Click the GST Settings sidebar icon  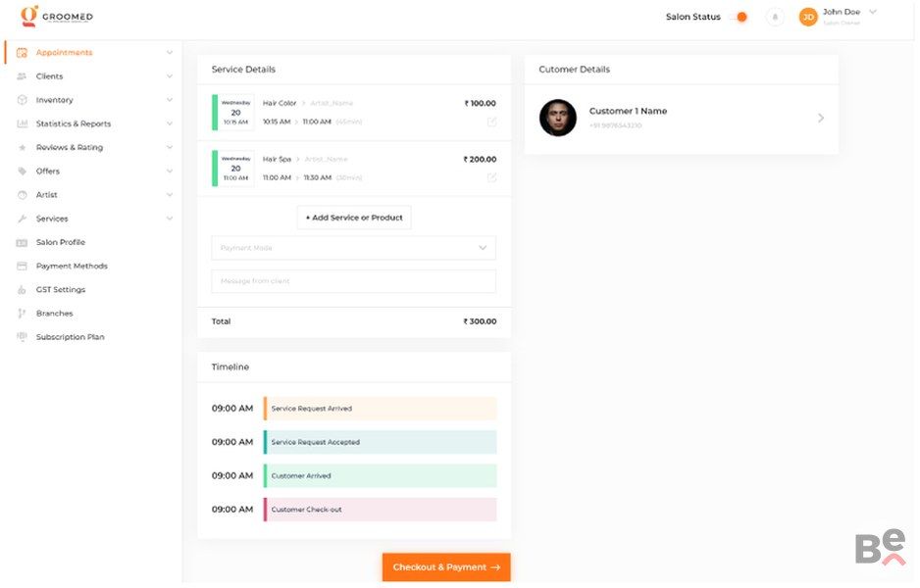pos(23,290)
